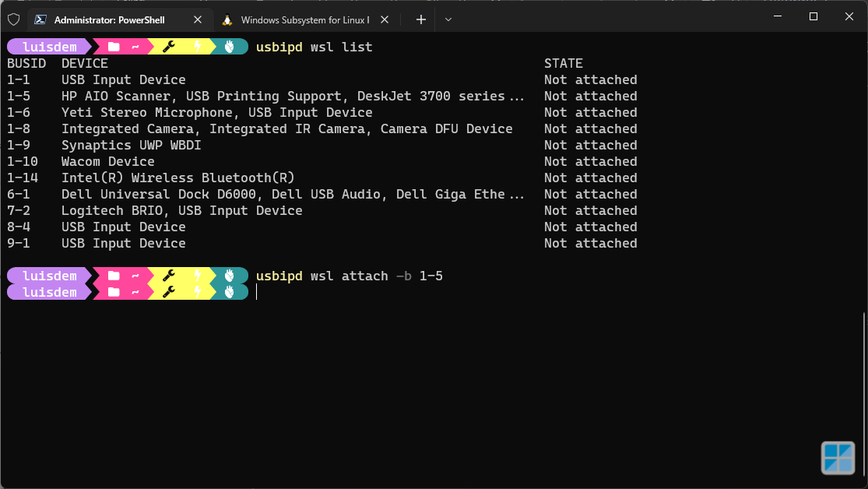868x489 pixels.
Task: Open a new tab with the plus button
Action: (x=421, y=20)
